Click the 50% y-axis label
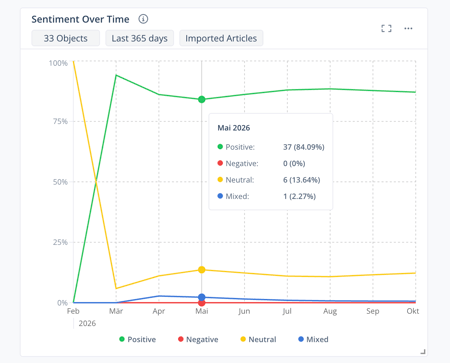Screen dimensions: 450x363 pyautogui.click(x=60, y=182)
